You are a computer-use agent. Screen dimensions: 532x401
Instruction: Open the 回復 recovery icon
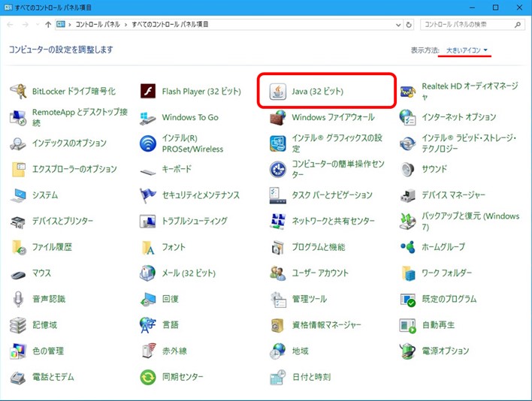coord(148,300)
